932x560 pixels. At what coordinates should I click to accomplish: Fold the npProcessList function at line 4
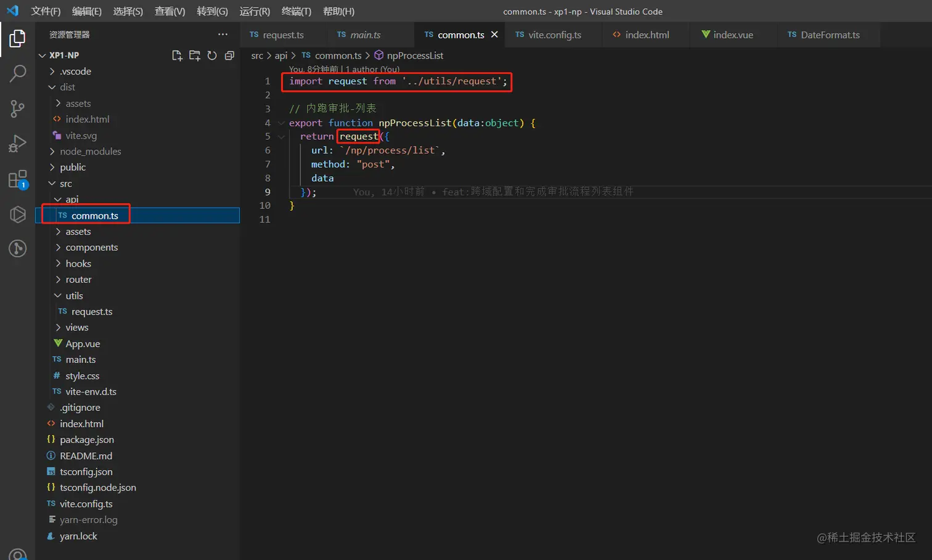tap(281, 123)
